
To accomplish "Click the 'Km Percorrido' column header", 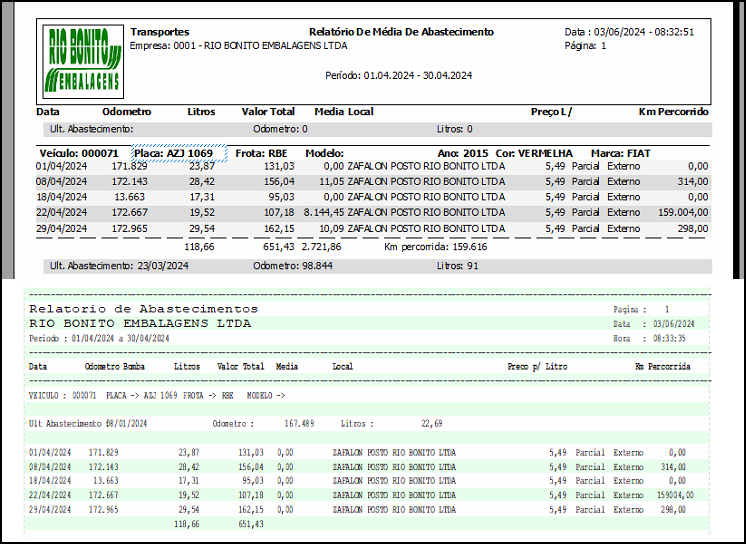I will [x=674, y=112].
